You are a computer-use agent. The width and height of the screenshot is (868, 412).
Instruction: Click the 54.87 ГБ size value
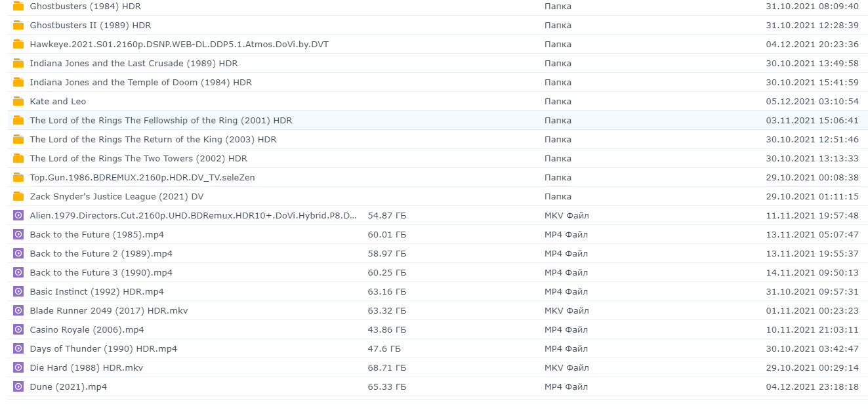coord(387,216)
